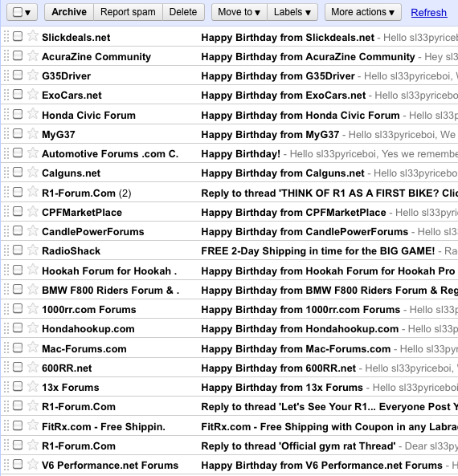Tick the checkbox for Slickdeals.net email
The width and height of the screenshot is (458, 476).
[x=18, y=36]
